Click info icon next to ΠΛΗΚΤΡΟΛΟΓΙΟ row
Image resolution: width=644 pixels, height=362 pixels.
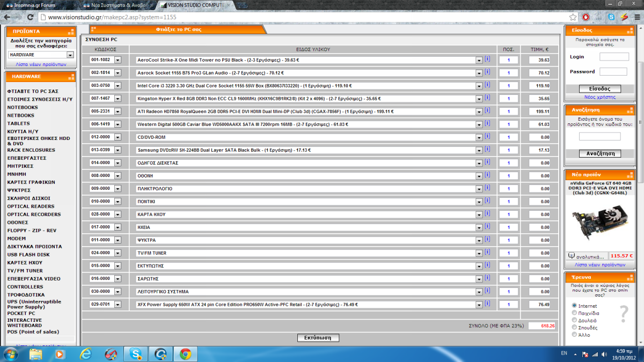click(487, 187)
